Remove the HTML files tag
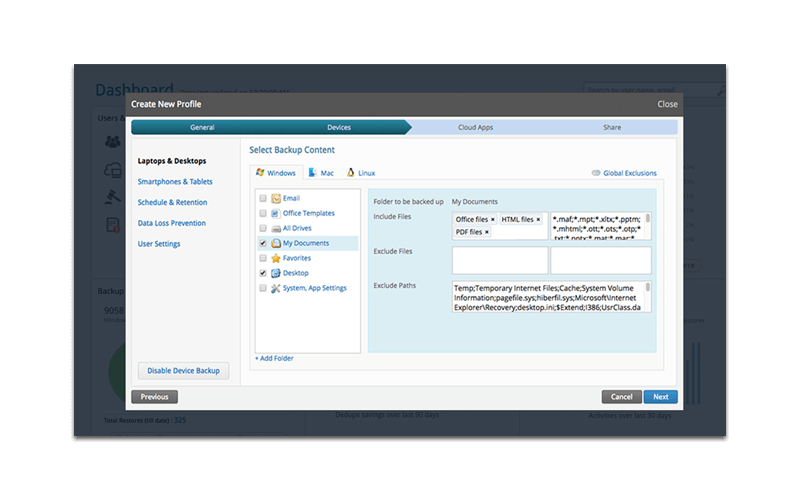This screenshot has height=500, width=800. [538, 219]
